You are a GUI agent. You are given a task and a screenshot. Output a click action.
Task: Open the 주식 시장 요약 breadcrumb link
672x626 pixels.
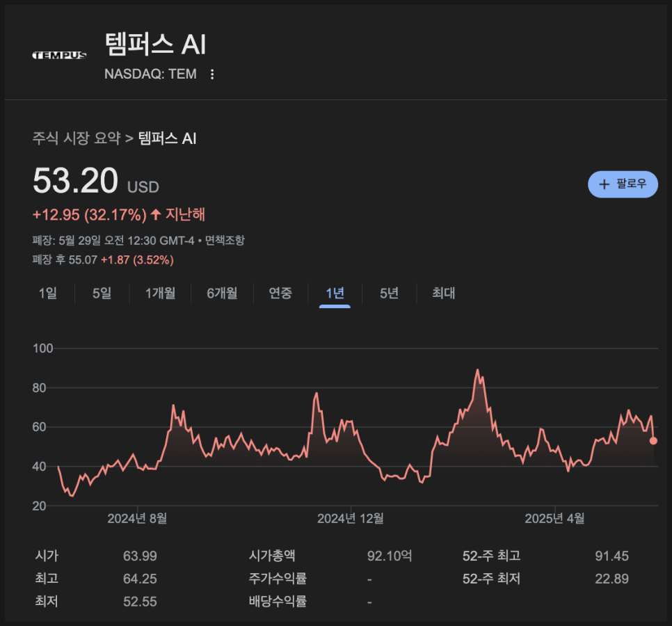pyautogui.click(x=77, y=138)
